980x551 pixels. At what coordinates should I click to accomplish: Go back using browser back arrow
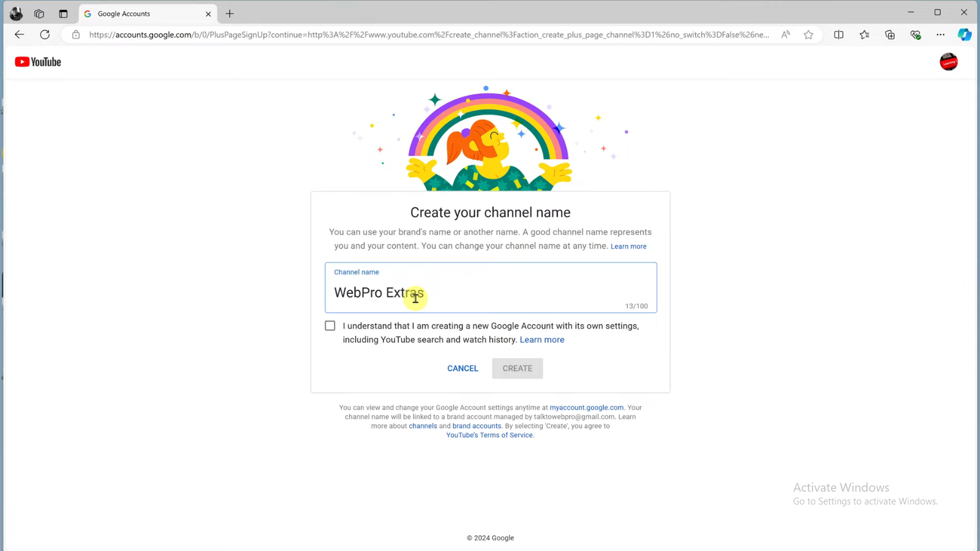[x=20, y=35]
